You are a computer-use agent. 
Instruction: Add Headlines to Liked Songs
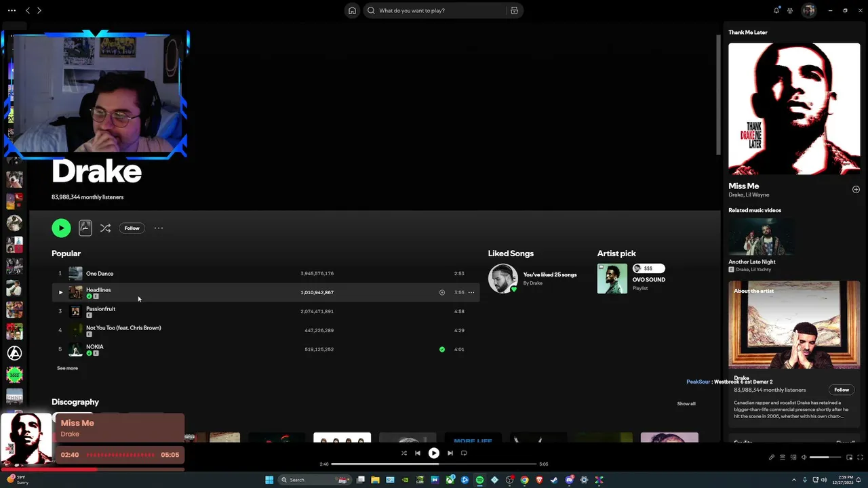point(442,292)
